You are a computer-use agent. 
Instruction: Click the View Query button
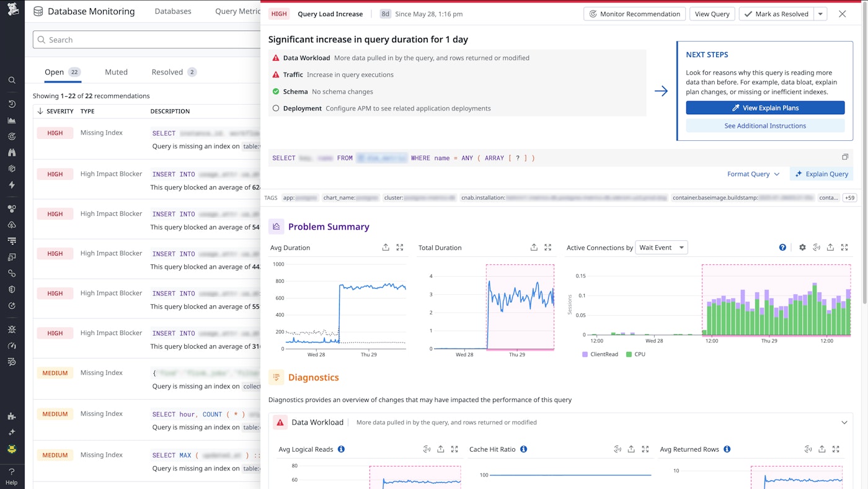[712, 14]
